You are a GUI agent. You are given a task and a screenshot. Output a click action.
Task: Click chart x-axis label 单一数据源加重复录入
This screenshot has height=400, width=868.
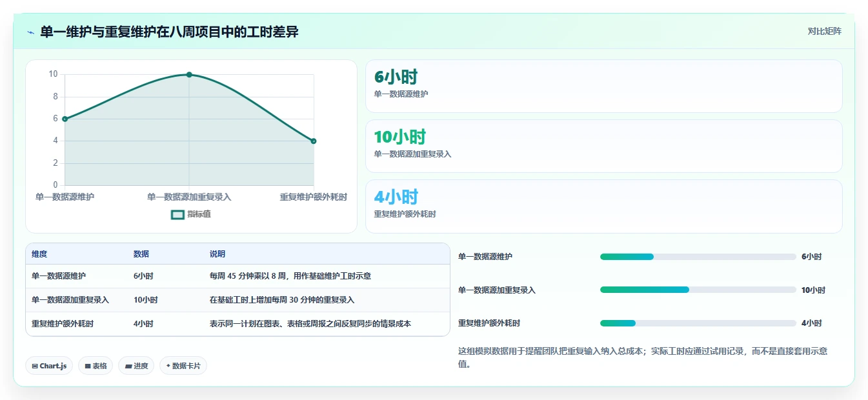(x=189, y=197)
